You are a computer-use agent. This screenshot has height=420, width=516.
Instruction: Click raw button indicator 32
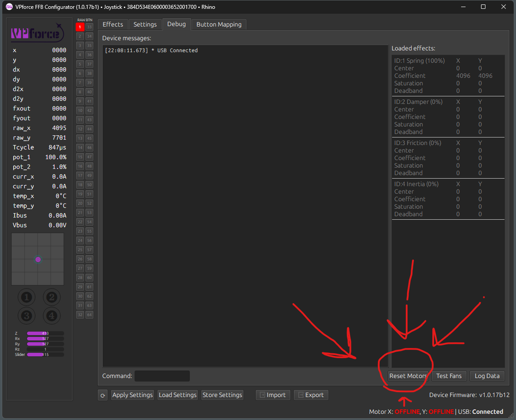click(80, 315)
